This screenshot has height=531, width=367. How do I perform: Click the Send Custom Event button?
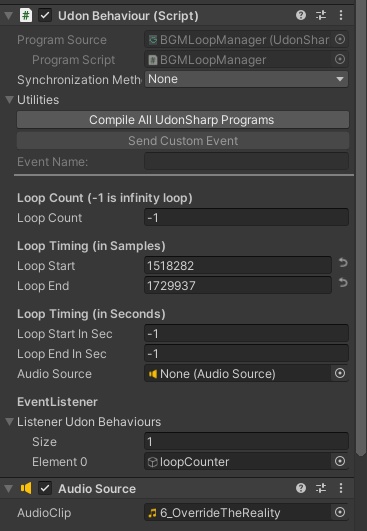pos(183,141)
